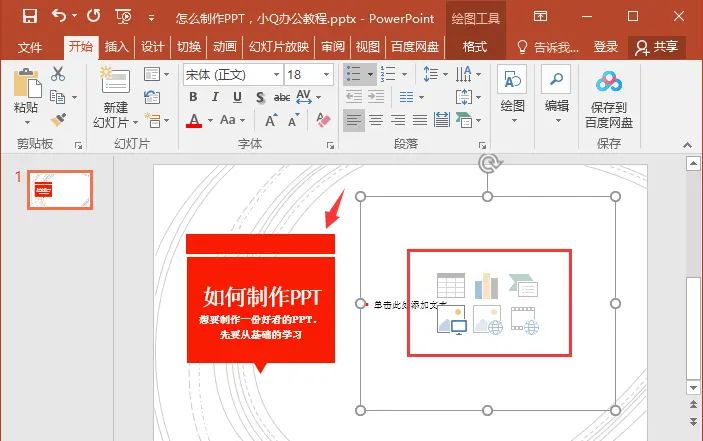Increase font size with large A

click(x=271, y=120)
